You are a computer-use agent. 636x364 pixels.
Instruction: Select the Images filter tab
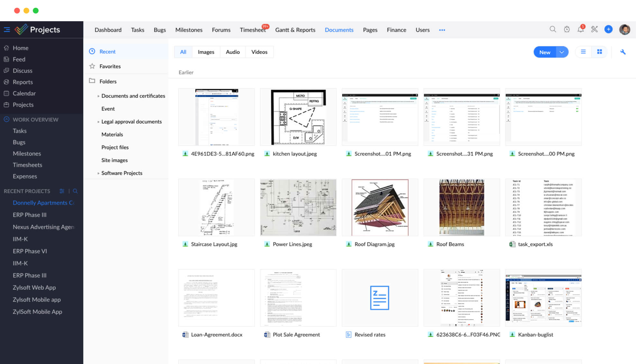pyautogui.click(x=205, y=51)
